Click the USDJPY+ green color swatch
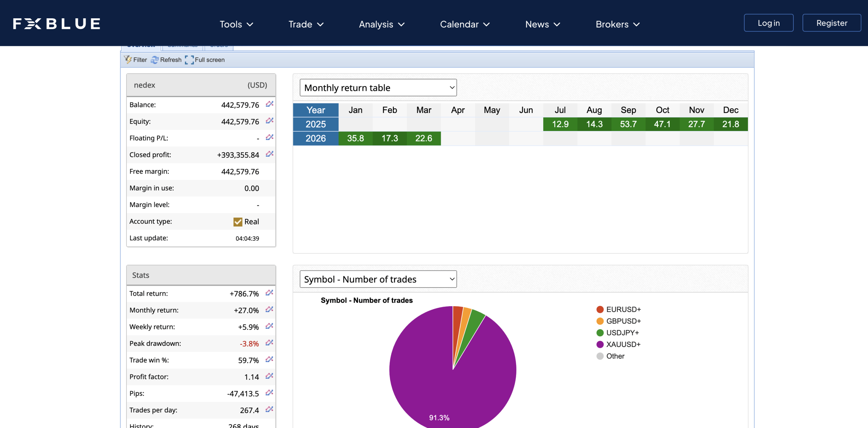Viewport: 868px width, 428px height. click(600, 333)
